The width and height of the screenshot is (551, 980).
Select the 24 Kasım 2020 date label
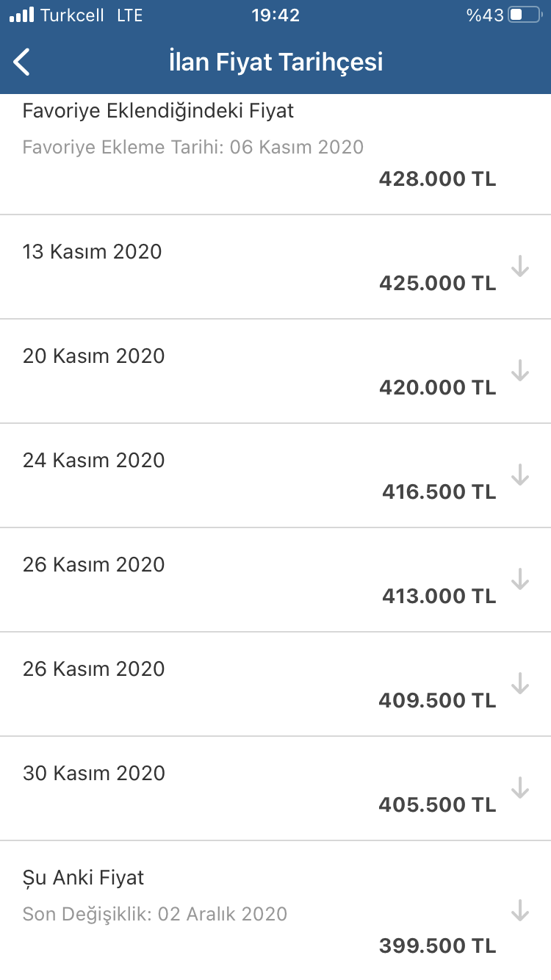pyautogui.click(x=93, y=461)
